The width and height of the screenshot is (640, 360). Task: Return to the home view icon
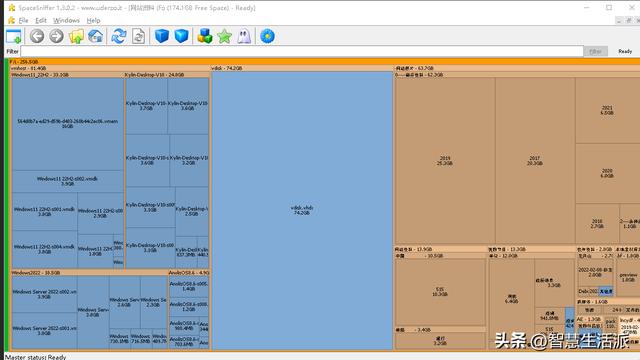tap(96, 36)
